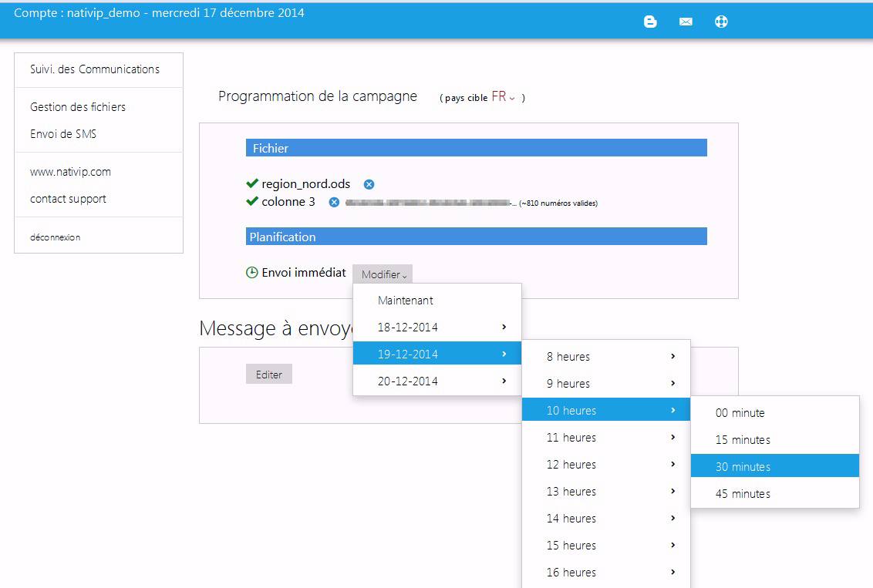Click the green checkmark next to colonne 3
This screenshot has width=873, height=588.
252,201
